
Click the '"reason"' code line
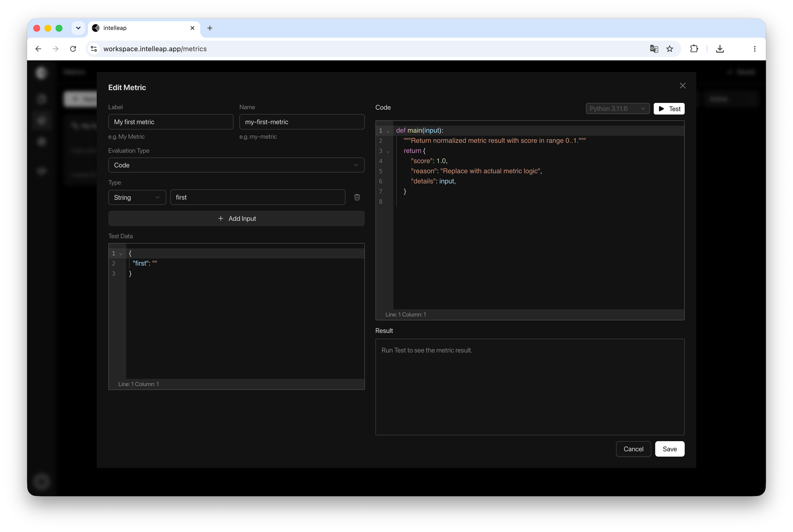point(476,171)
